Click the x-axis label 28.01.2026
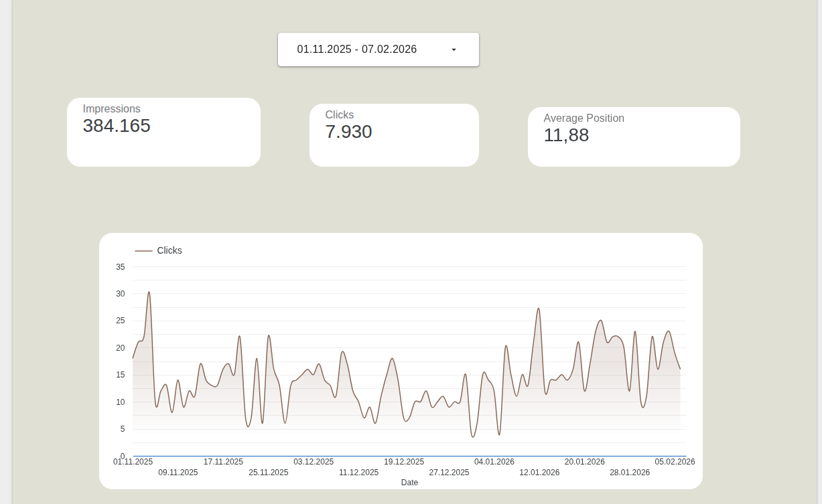 pyautogui.click(x=630, y=473)
